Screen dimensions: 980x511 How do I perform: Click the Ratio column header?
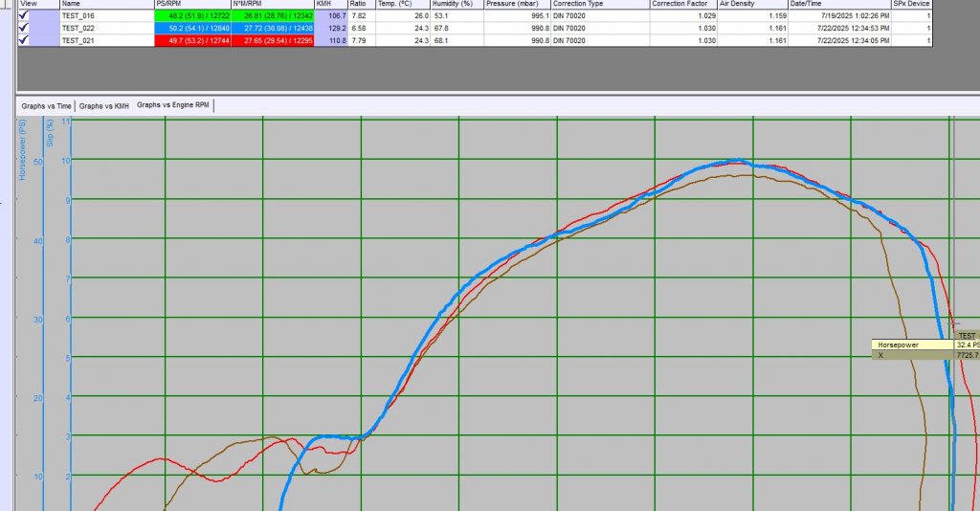click(362, 4)
